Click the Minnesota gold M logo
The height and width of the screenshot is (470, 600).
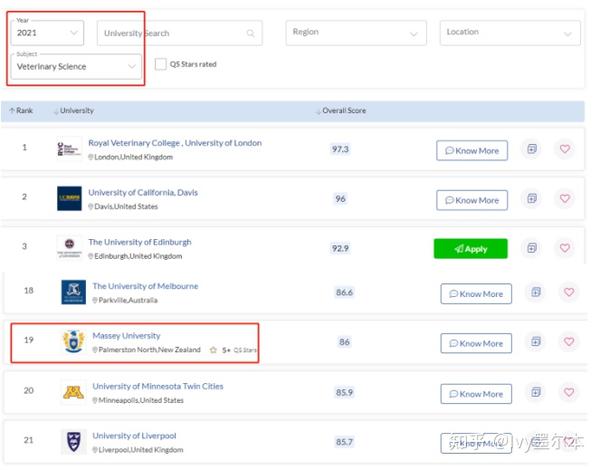(73, 392)
